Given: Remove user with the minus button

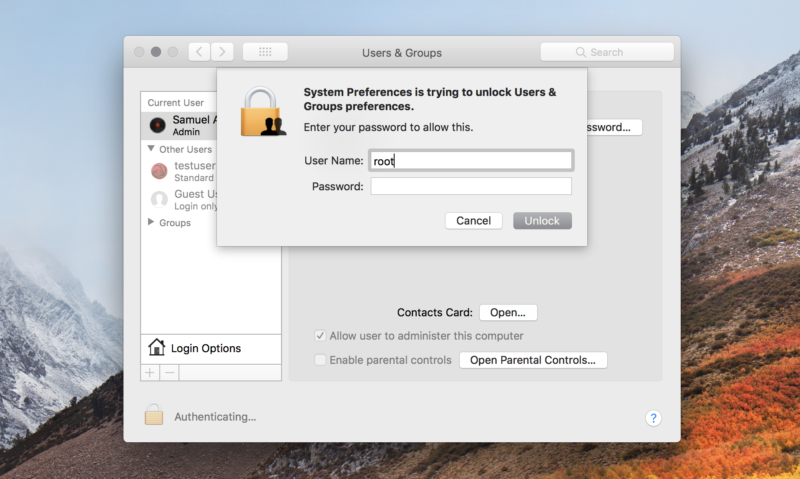Looking at the screenshot, I should [169, 373].
